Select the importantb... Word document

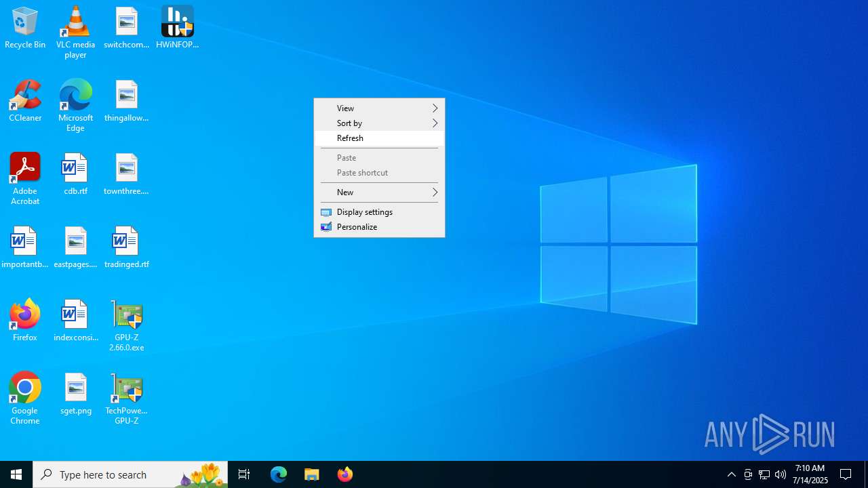[x=25, y=248]
